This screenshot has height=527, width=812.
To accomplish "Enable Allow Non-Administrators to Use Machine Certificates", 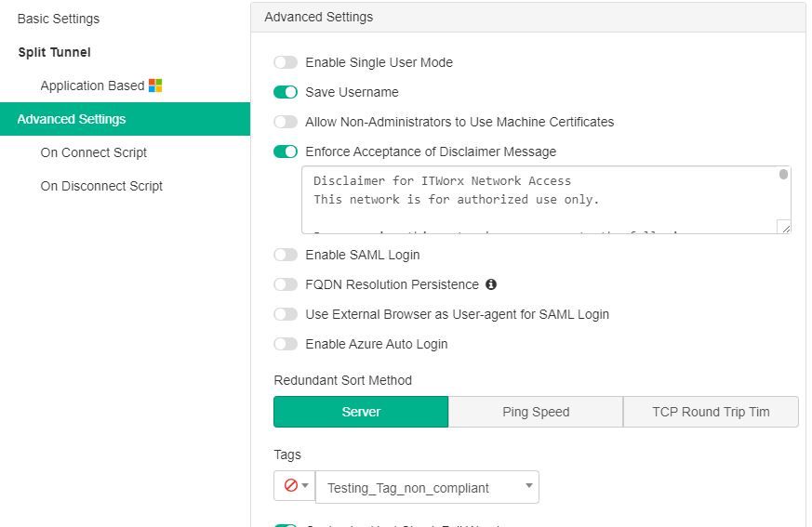I will 286,122.
